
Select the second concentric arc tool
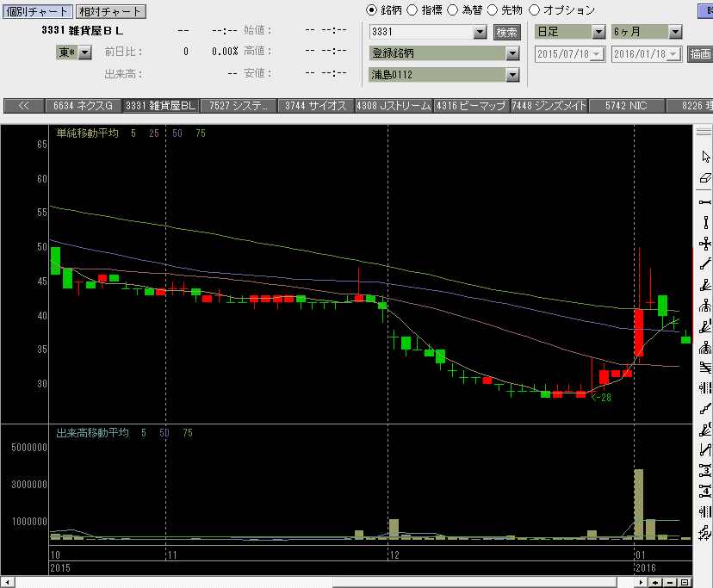pos(705,348)
